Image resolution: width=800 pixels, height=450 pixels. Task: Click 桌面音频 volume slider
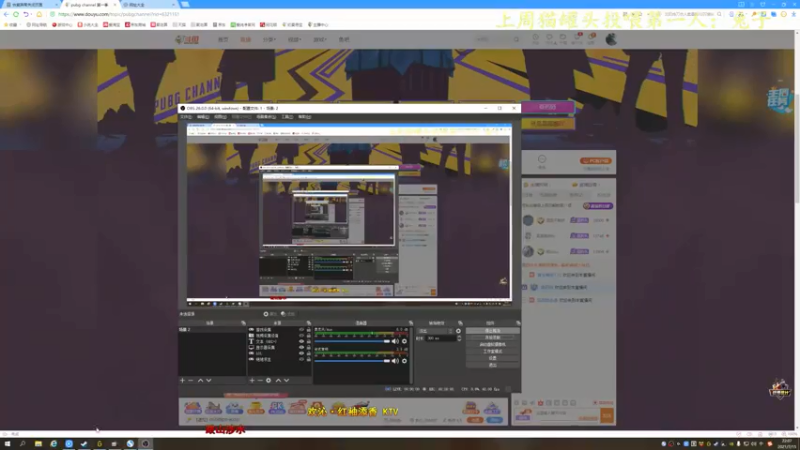352,361
